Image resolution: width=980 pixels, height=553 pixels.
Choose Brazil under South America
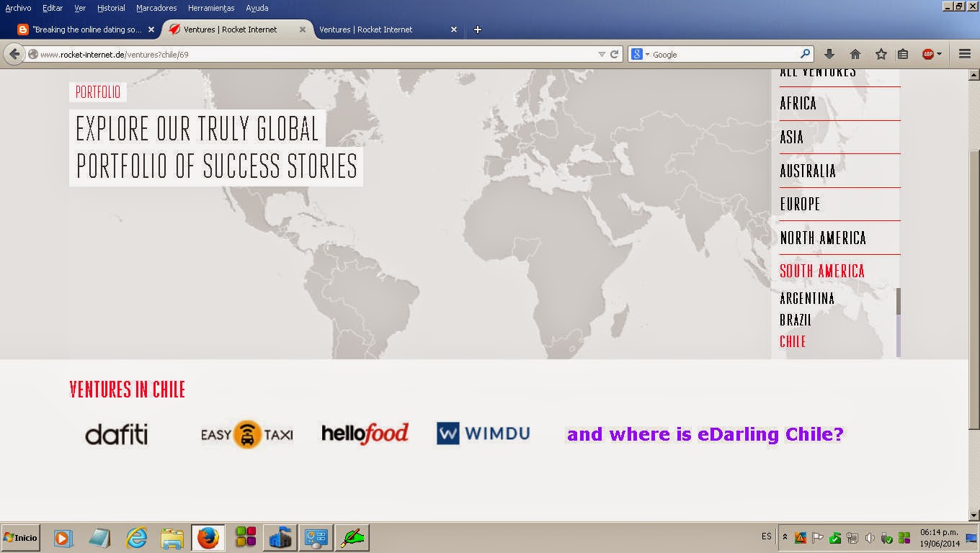[x=796, y=320]
